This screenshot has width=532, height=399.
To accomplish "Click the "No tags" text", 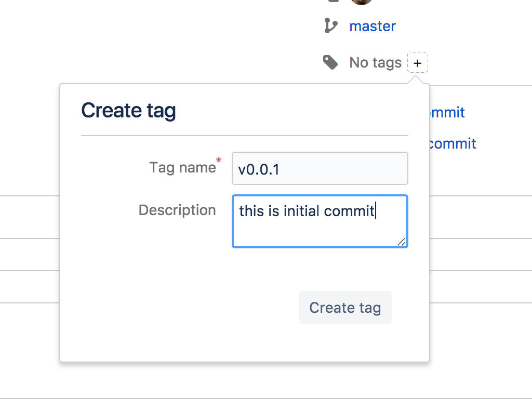I will pyautogui.click(x=375, y=63).
